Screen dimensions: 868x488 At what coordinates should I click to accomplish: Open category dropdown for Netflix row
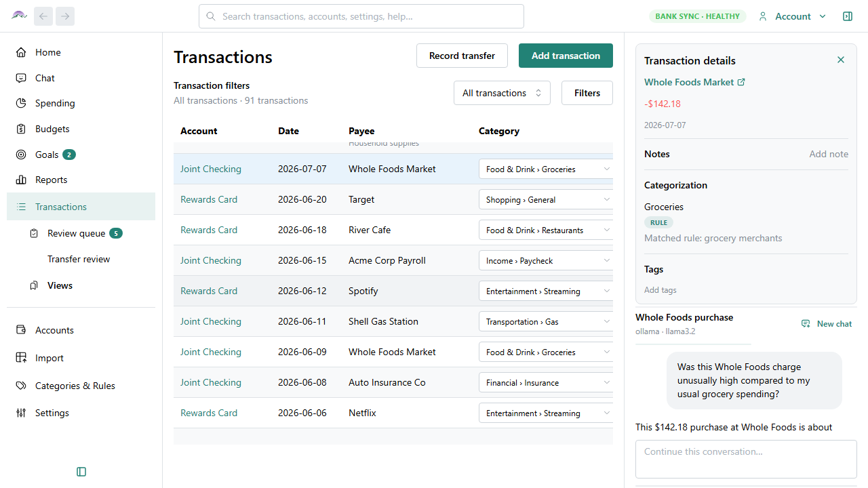(x=546, y=413)
